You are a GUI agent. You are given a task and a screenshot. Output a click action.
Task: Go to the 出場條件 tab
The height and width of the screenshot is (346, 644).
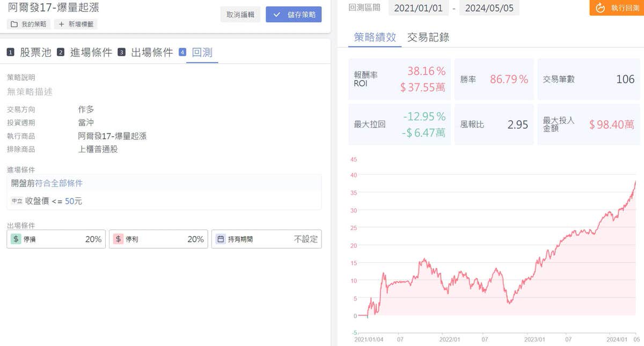152,53
